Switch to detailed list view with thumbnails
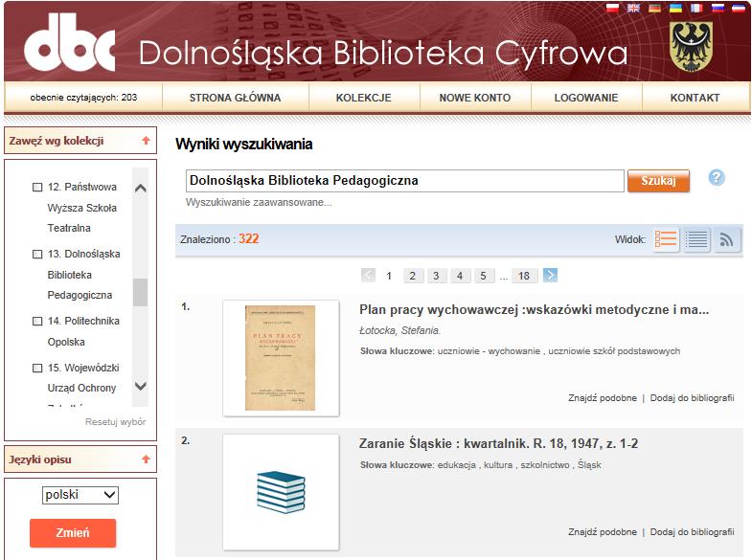Viewport: 752px width, 560px height. point(666,238)
